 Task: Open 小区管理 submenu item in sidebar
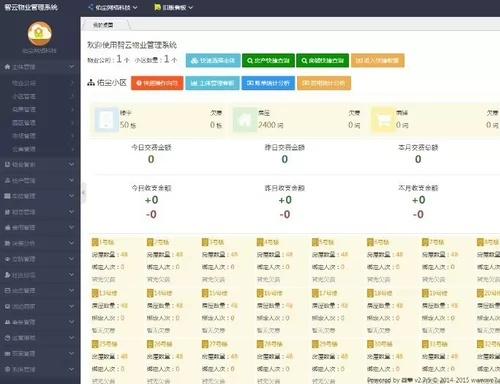pyautogui.click(x=40, y=96)
